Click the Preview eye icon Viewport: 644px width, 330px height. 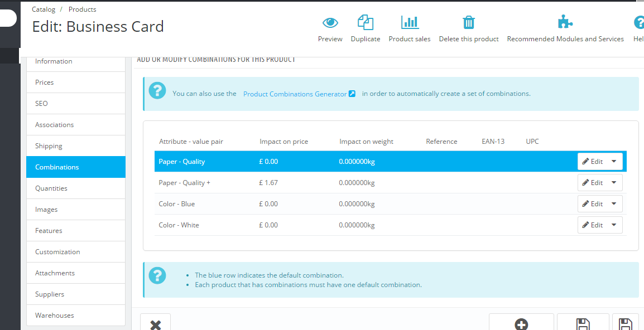(x=330, y=22)
